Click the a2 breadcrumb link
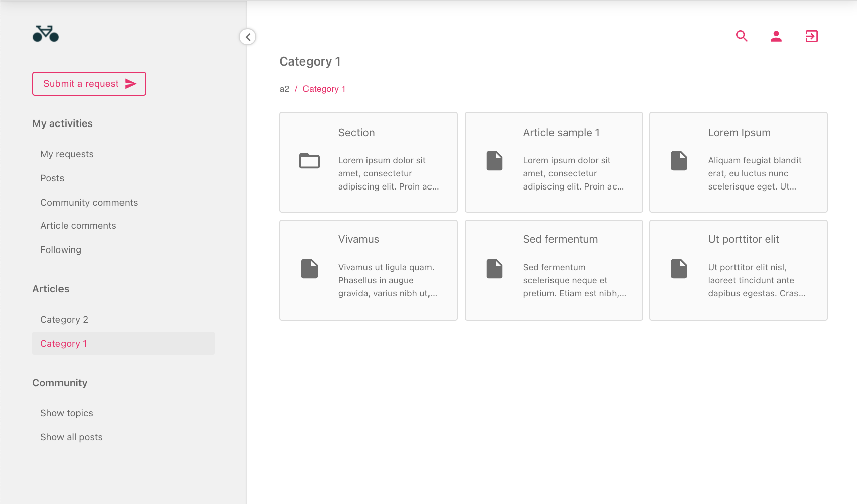 pos(284,89)
